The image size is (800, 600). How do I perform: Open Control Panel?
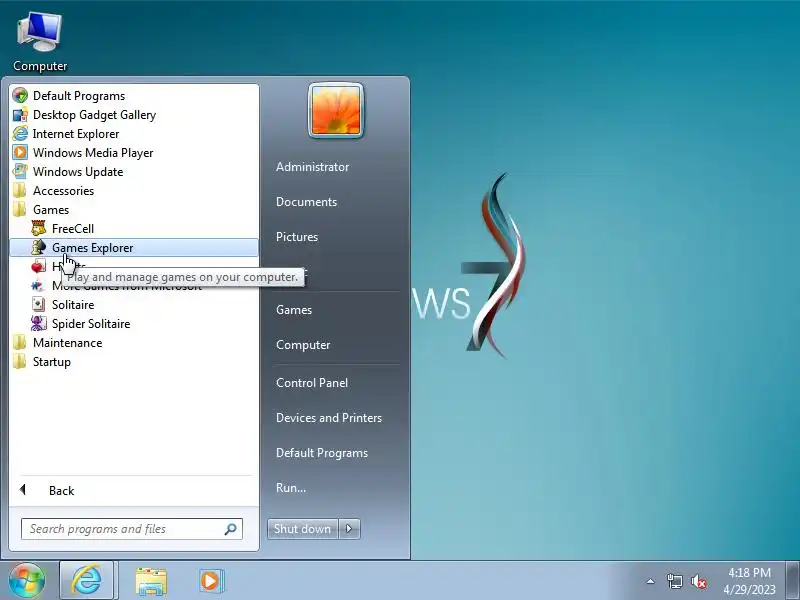(312, 383)
